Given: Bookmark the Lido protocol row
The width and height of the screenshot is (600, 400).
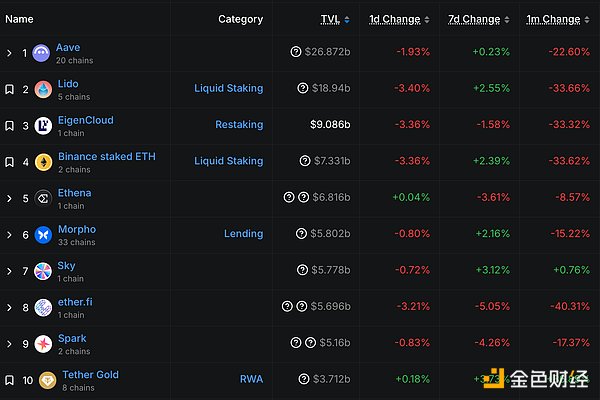Looking at the screenshot, I should point(9,89).
